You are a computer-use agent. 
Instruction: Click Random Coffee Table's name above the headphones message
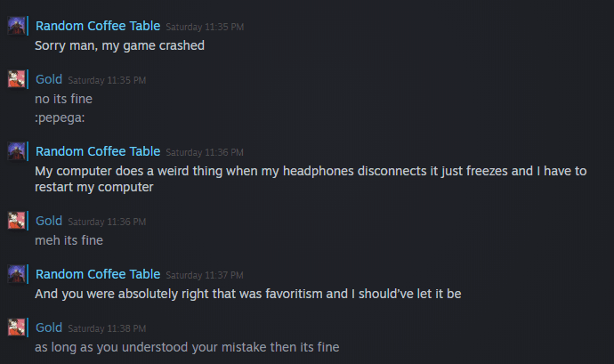(x=98, y=151)
